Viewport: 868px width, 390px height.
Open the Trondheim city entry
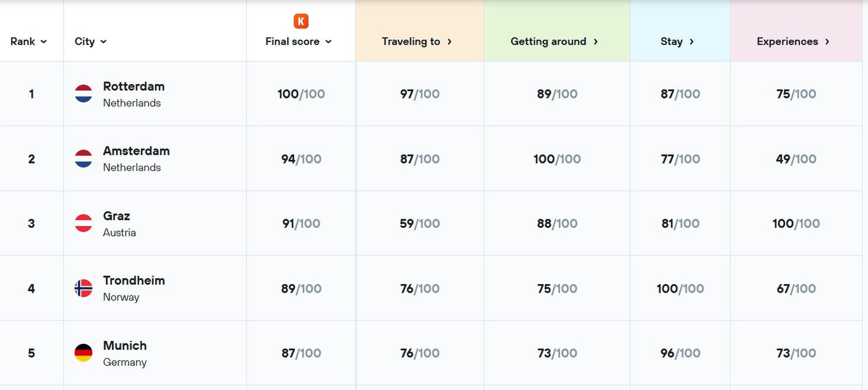tap(134, 281)
